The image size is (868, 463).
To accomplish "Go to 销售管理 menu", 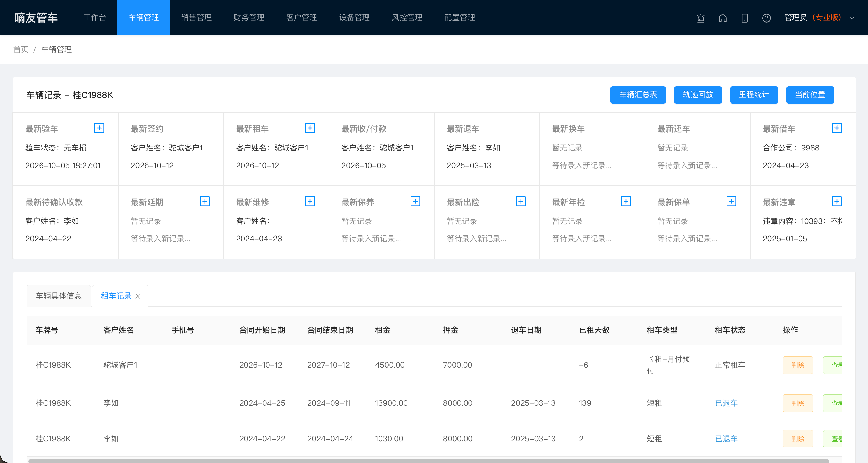I will coord(197,17).
